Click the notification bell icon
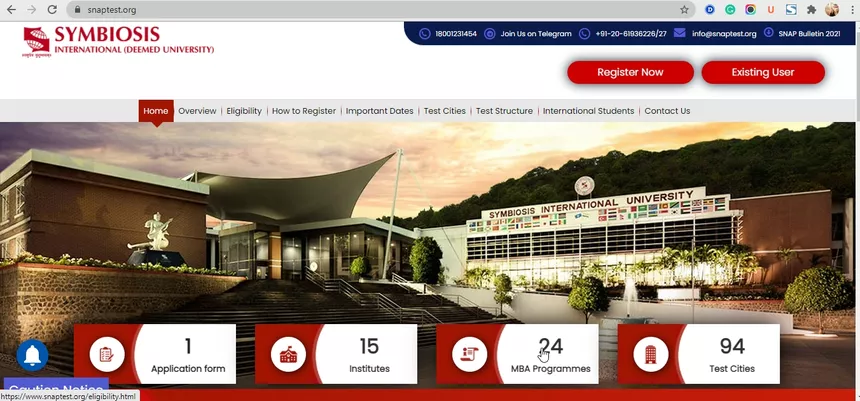 pyautogui.click(x=32, y=355)
